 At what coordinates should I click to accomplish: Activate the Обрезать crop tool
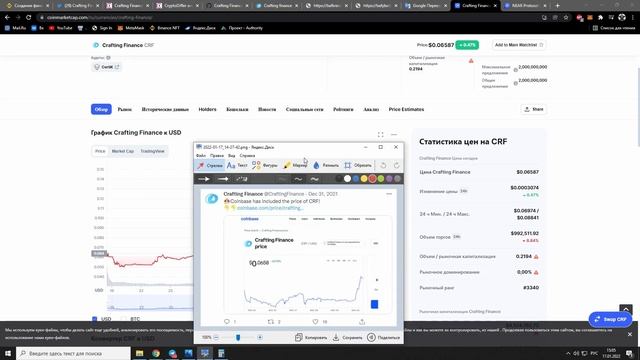[x=358, y=165]
